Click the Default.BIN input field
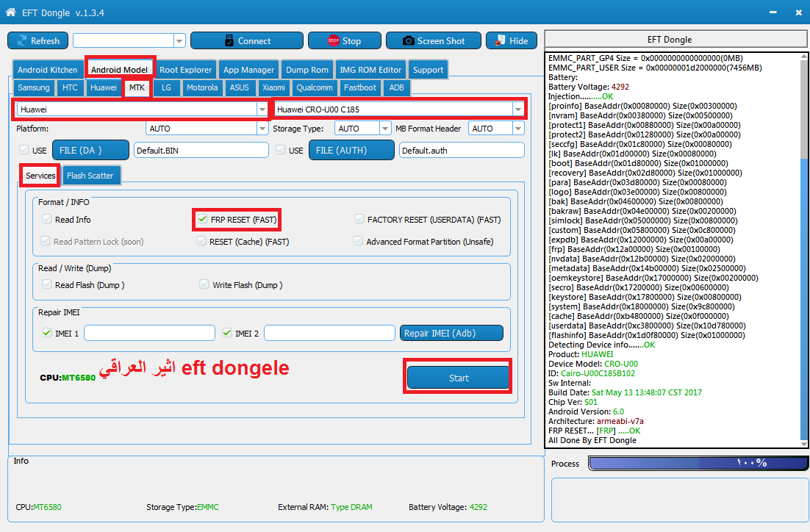The image size is (810, 532). coord(201,151)
